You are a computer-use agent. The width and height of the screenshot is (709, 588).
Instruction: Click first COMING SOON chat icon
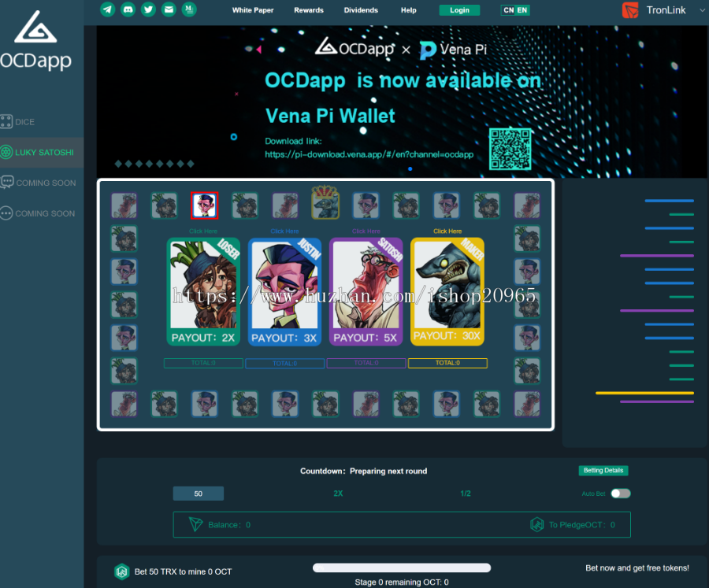[x=7, y=182]
